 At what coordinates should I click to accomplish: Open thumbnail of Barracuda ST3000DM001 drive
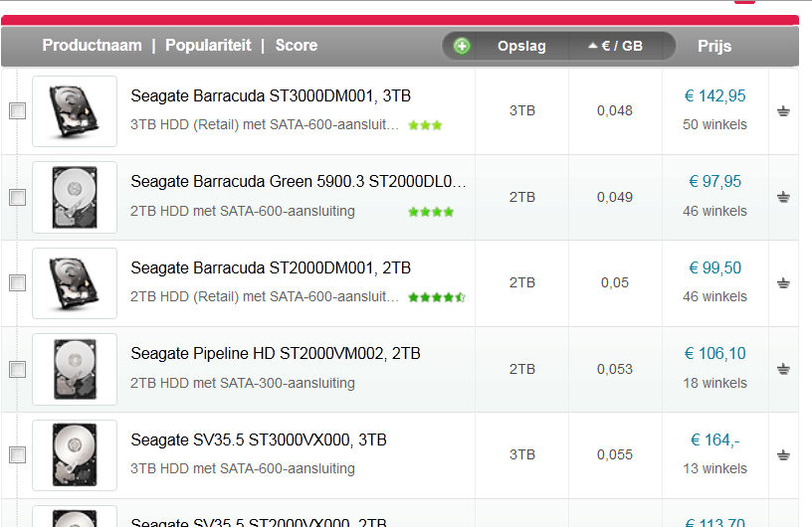point(75,111)
